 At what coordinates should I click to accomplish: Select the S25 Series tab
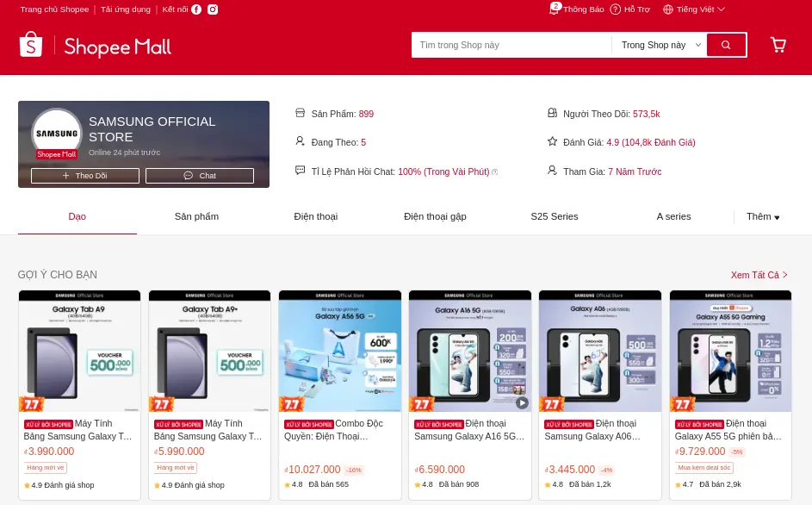pos(554,217)
